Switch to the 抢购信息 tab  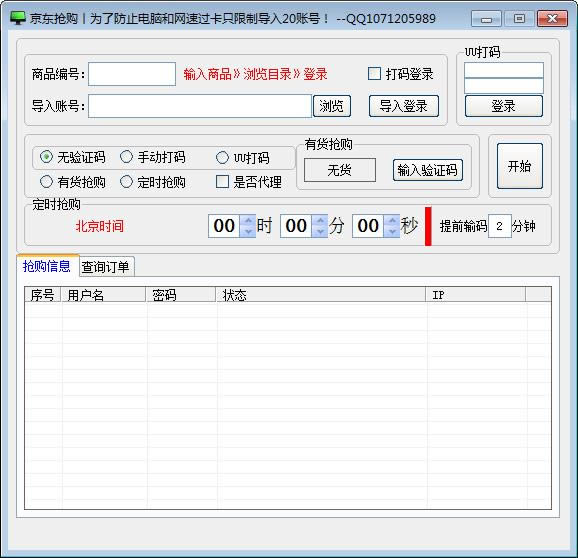tap(47, 266)
